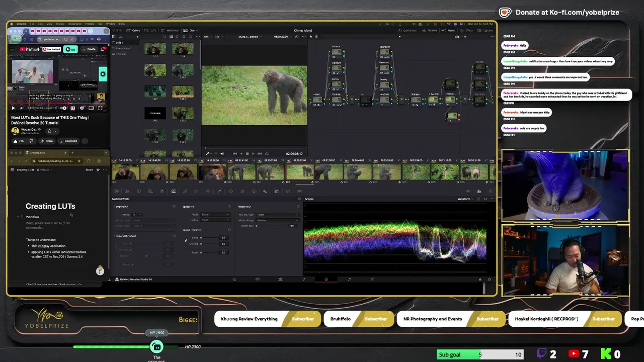Reset the Temporal NR section
This screenshot has width=644, height=362.
click(x=174, y=207)
